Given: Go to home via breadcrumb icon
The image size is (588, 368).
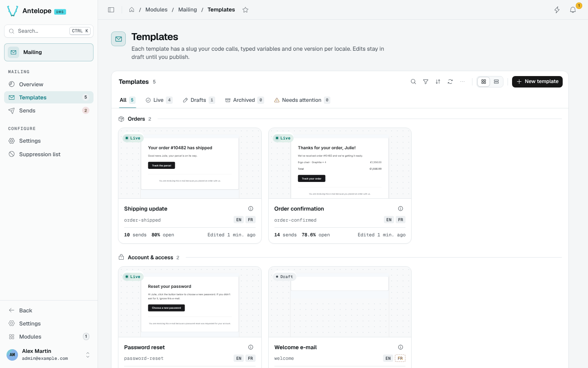Looking at the screenshot, I should 132,10.
